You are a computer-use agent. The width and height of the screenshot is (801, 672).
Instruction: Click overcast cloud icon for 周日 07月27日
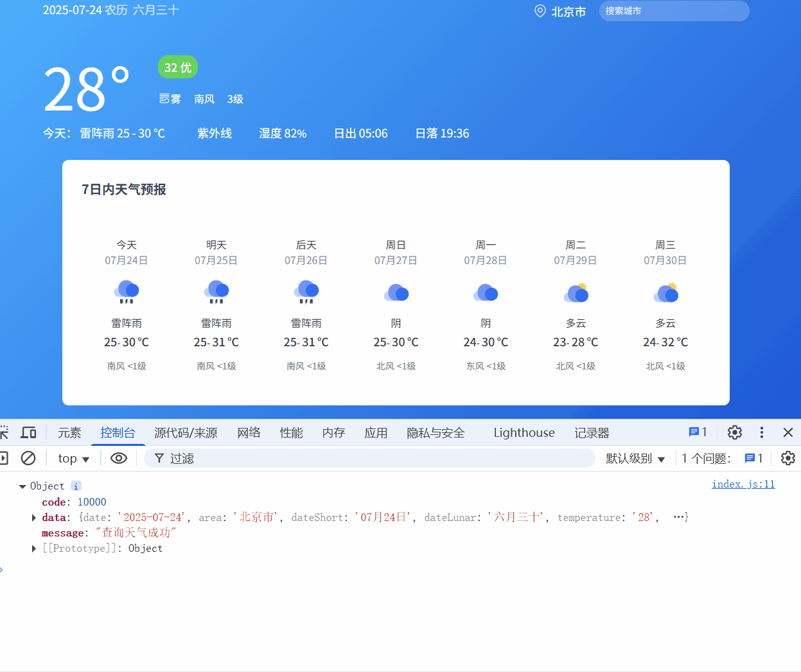[396, 293]
